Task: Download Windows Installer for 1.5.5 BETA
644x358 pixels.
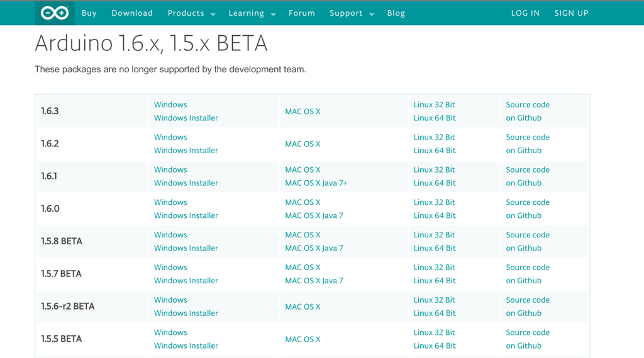Action: pyautogui.click(x=186, y=345)
